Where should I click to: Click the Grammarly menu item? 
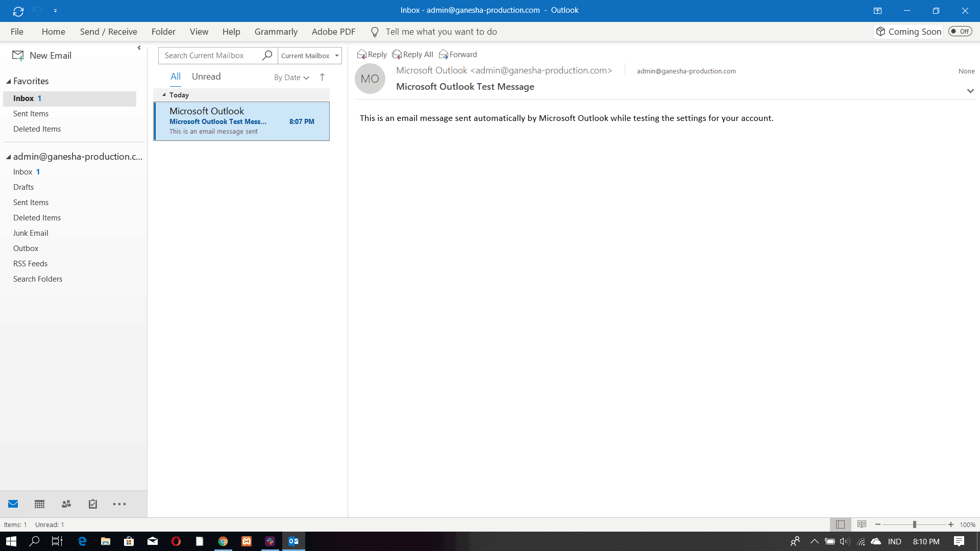276,32
